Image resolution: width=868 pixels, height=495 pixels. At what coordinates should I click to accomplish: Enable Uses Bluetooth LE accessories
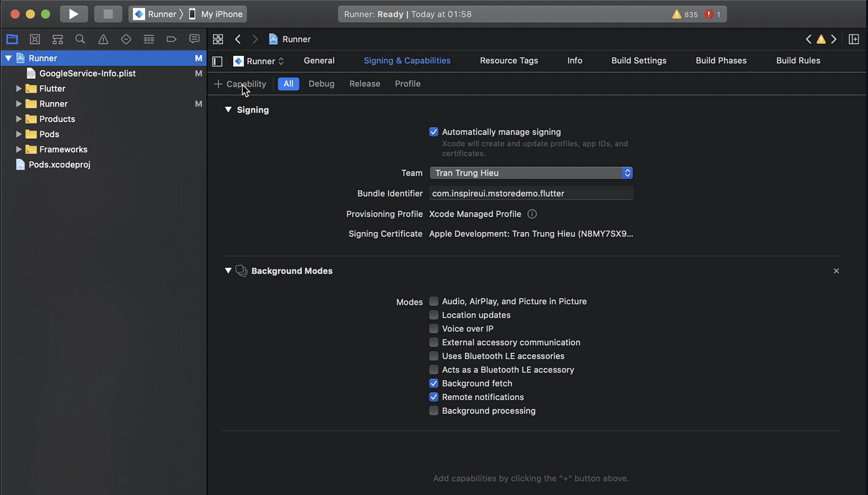[433, 356]
